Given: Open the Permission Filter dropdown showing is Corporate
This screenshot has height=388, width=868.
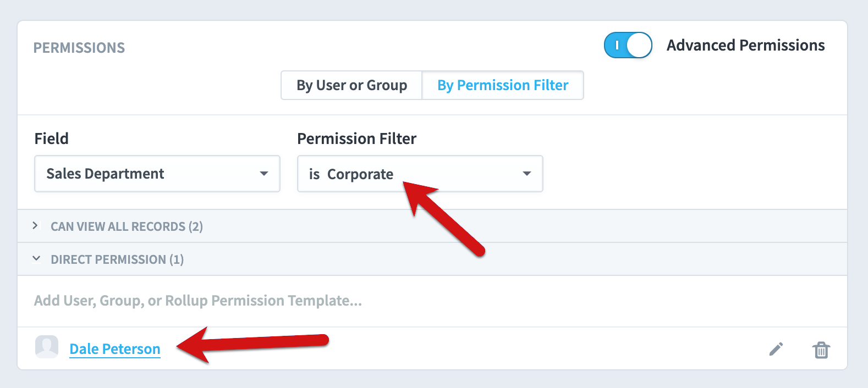Looking at the screenshot, I should pyautogui.click(x=420, y=174).
